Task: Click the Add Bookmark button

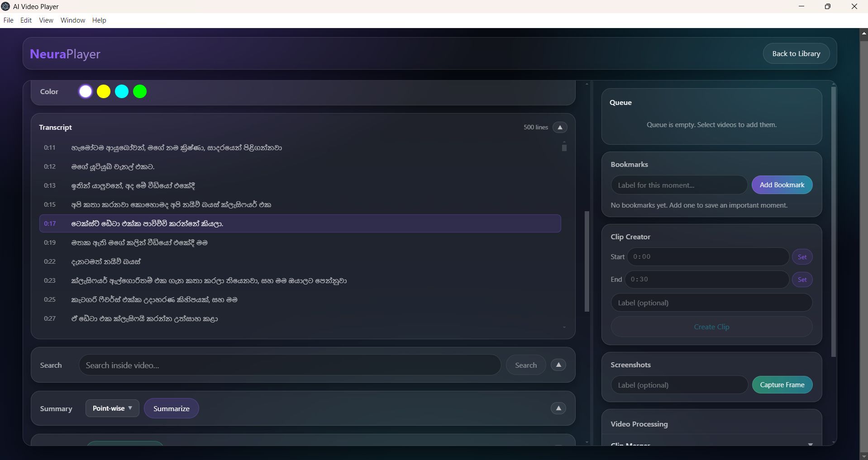Action: (x=782, y=185)
